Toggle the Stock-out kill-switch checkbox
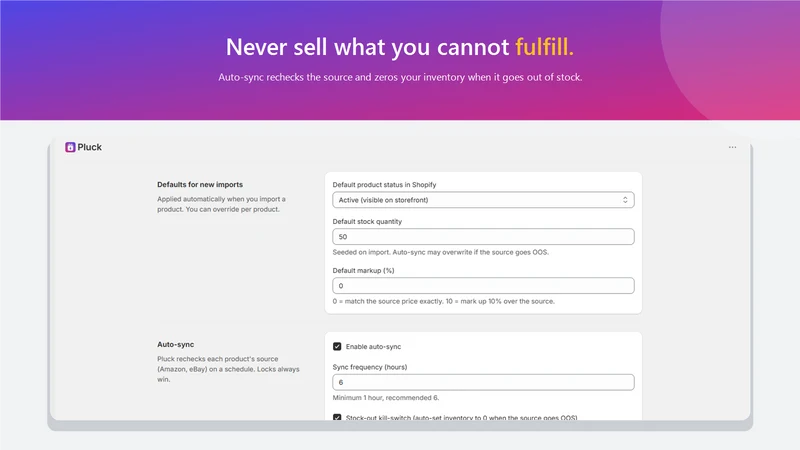Image resolution: width=800 pixels, height=450 pixels. click(337, 417)
